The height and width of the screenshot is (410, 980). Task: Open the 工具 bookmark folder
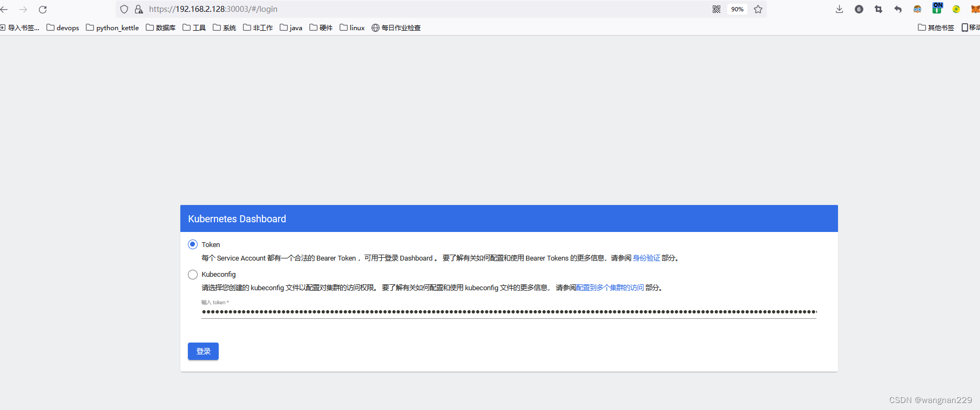pyautogui.click(x=194, y=28)
